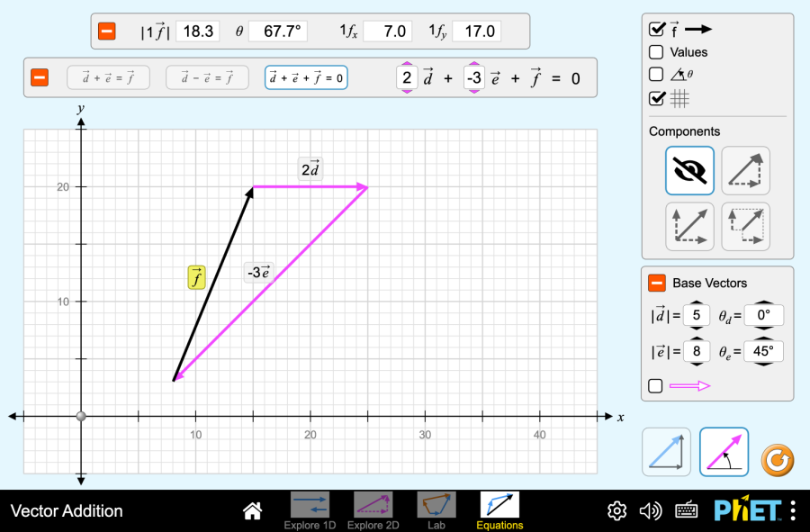Screen dimensions: 810x532
Task: Select the d − e = f equation
Action: 206,78
